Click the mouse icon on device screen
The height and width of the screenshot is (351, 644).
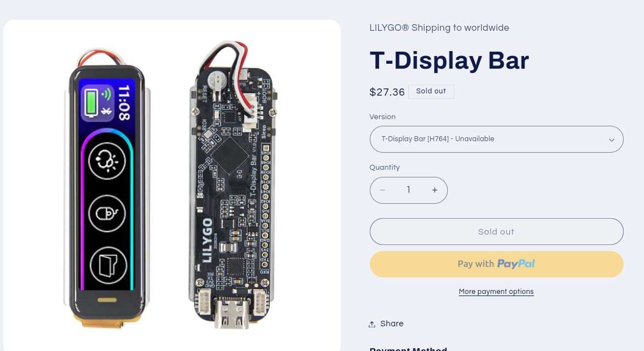pyautogui.click(x=107, y=214)
